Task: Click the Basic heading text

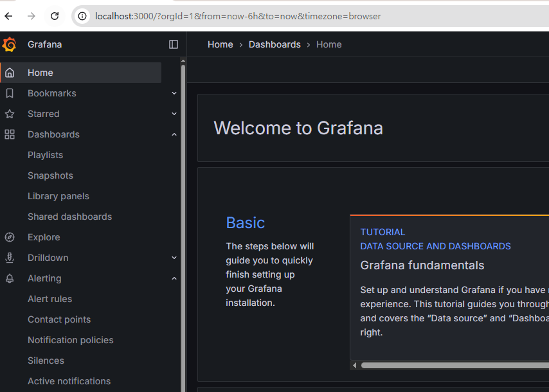Action: [246, 223]
